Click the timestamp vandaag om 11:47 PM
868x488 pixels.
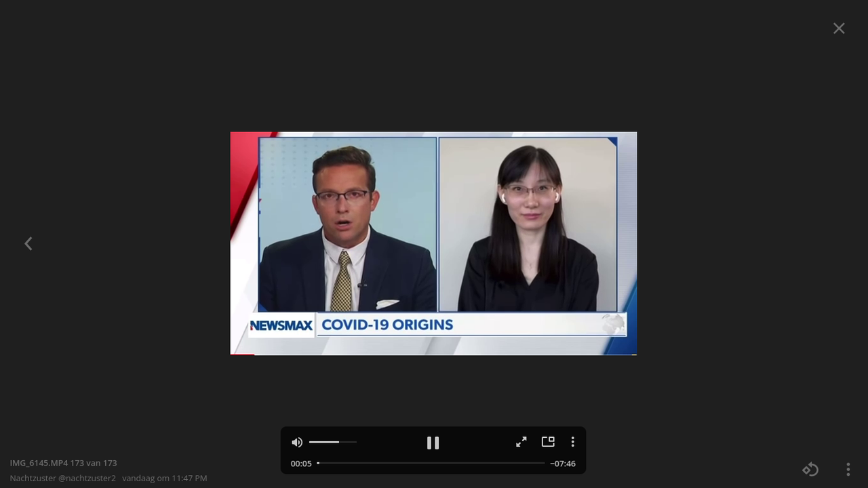click(x=165, y=479)
